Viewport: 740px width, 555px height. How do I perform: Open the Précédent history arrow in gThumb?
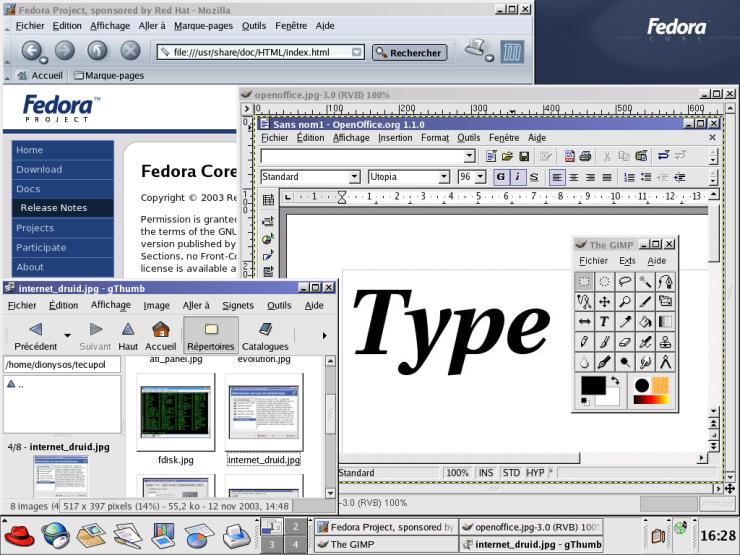point(67,336)
